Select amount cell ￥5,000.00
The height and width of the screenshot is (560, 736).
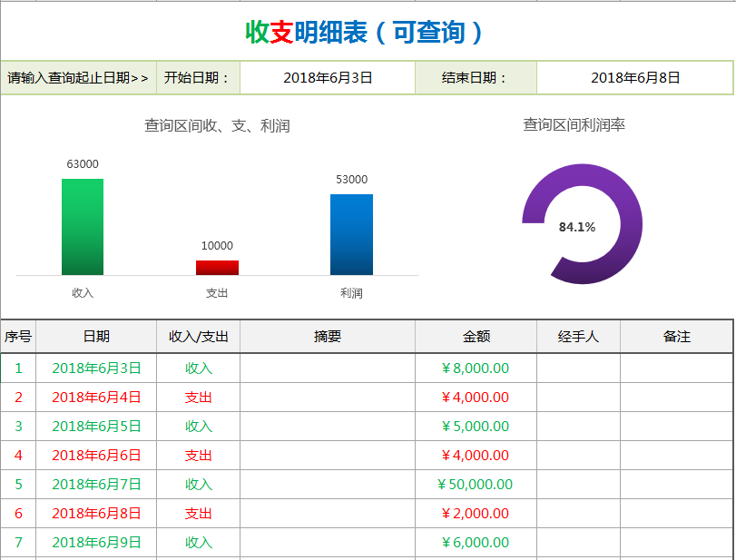tap(476, 427)
